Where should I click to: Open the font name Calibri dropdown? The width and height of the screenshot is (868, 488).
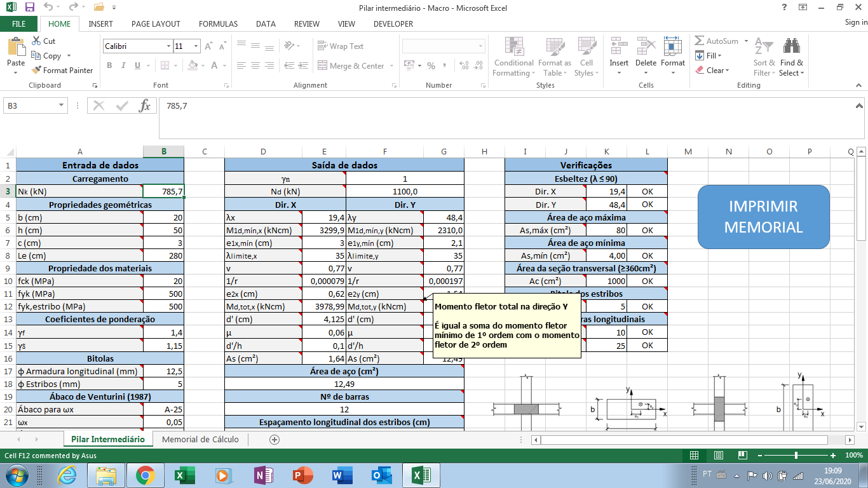[168, 46]
